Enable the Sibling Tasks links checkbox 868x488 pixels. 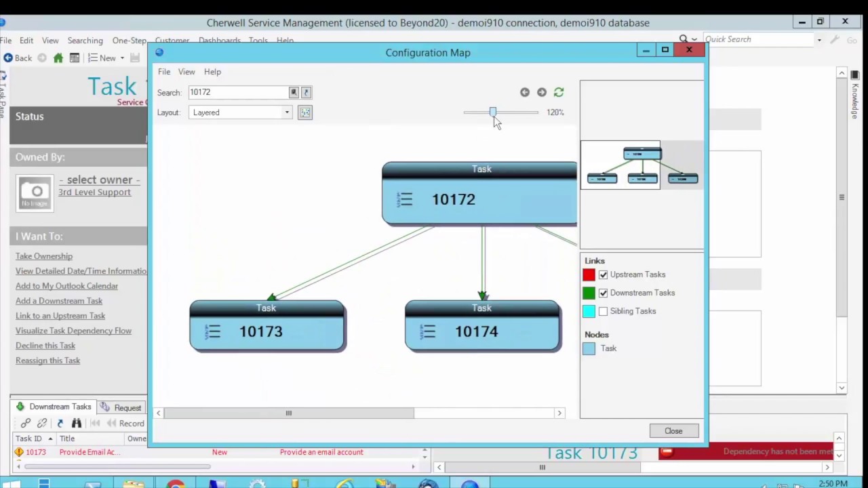pos(603,311)
